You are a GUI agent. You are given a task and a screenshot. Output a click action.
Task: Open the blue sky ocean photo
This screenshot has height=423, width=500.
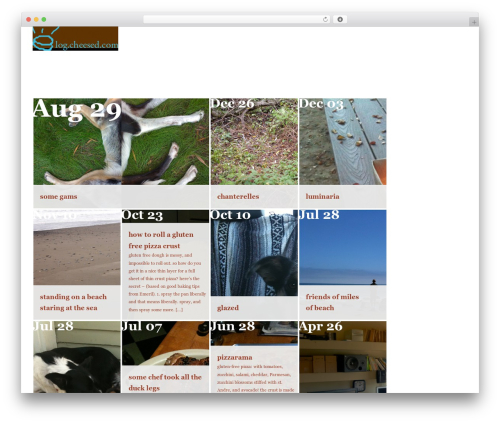click(343, 247)
